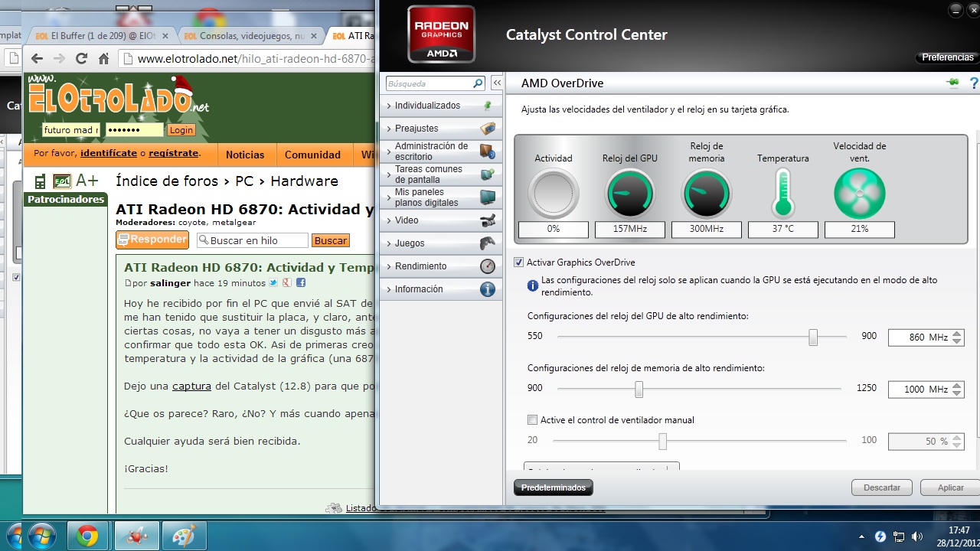Image resolution: width=980 pixels, height=551 pixels.
Task: Click the gauge icon beside Rendimiento
Action: tap(488, 266)
